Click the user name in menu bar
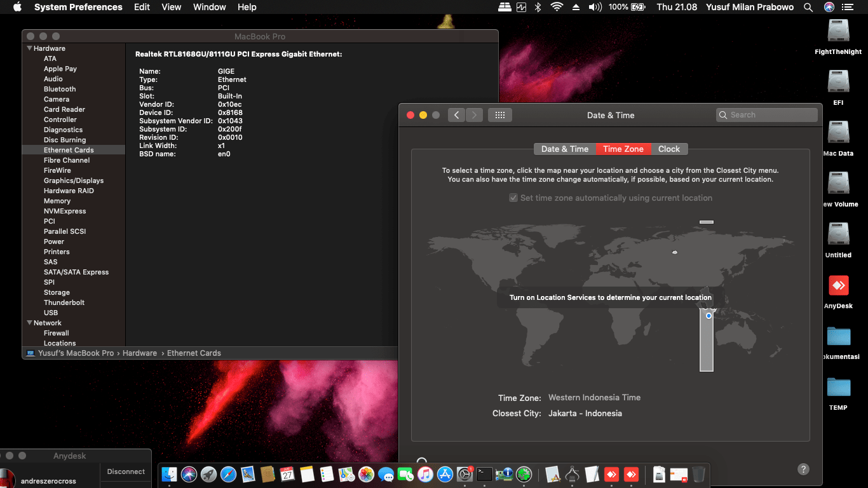This screenshot has width=868, height=488. point(750,7)
